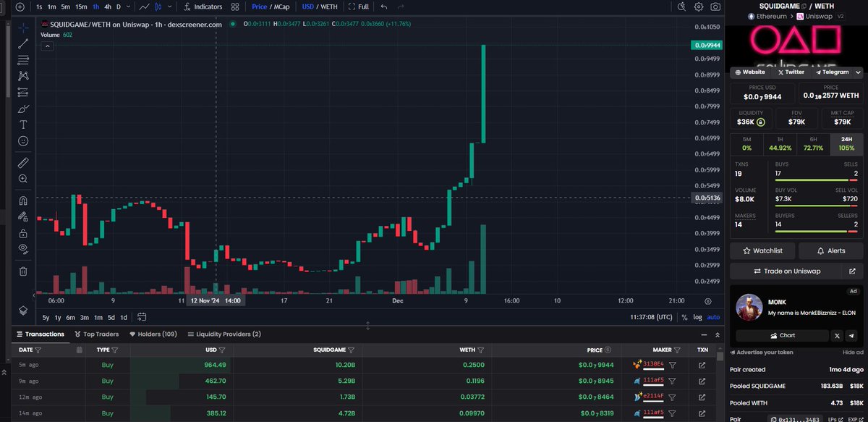Open the go-to-date calendar icon

click(x=142, y=317)
